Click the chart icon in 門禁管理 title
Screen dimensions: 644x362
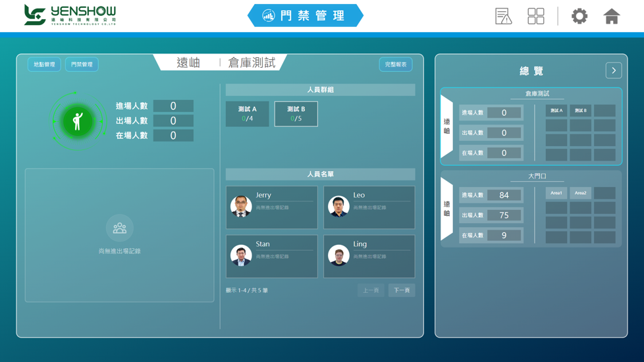coord(268,16)
